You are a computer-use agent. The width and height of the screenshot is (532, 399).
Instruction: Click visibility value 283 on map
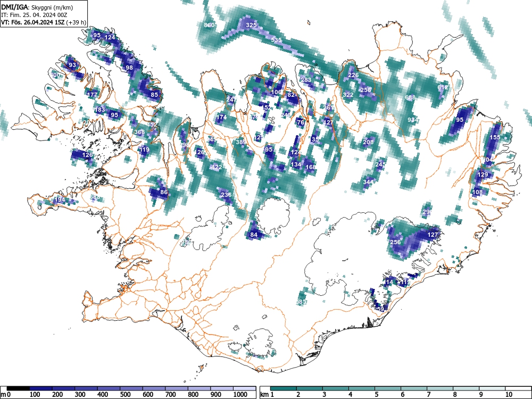click(x=306, y=80)
